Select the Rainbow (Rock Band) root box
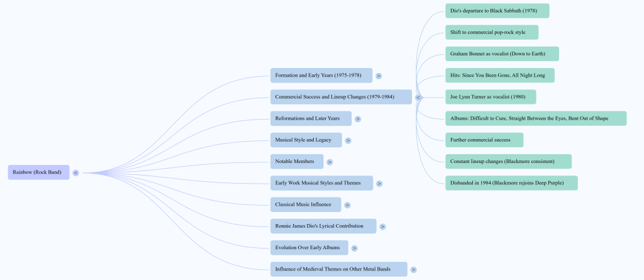644x280 pixels. pyautogui.click(x=38, y=172)
